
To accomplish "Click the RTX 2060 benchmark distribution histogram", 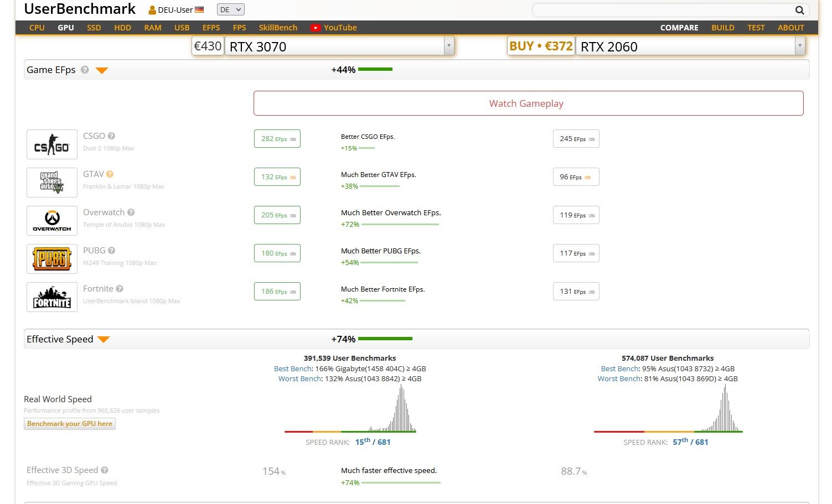I will coord(668,408).
